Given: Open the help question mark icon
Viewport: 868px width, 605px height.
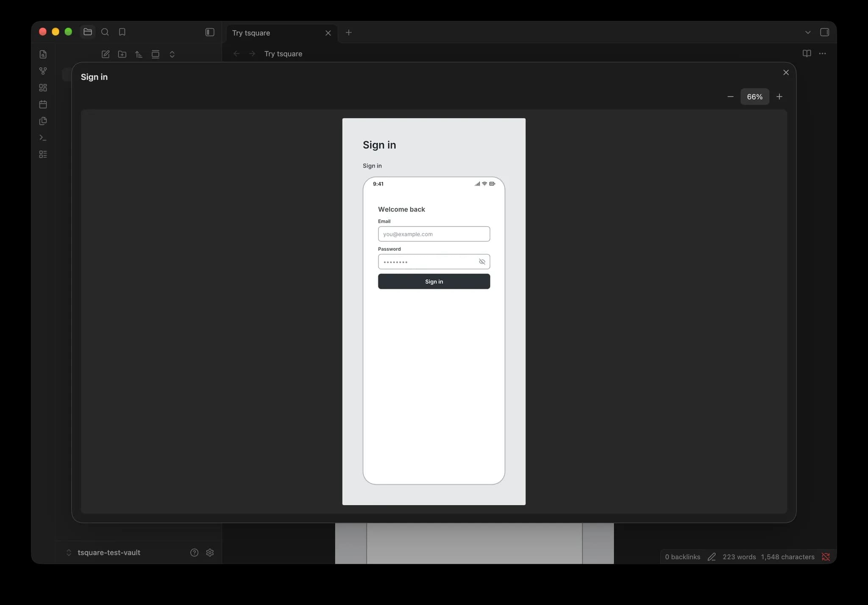Looking at the screenshot, I should pos(194,553).
